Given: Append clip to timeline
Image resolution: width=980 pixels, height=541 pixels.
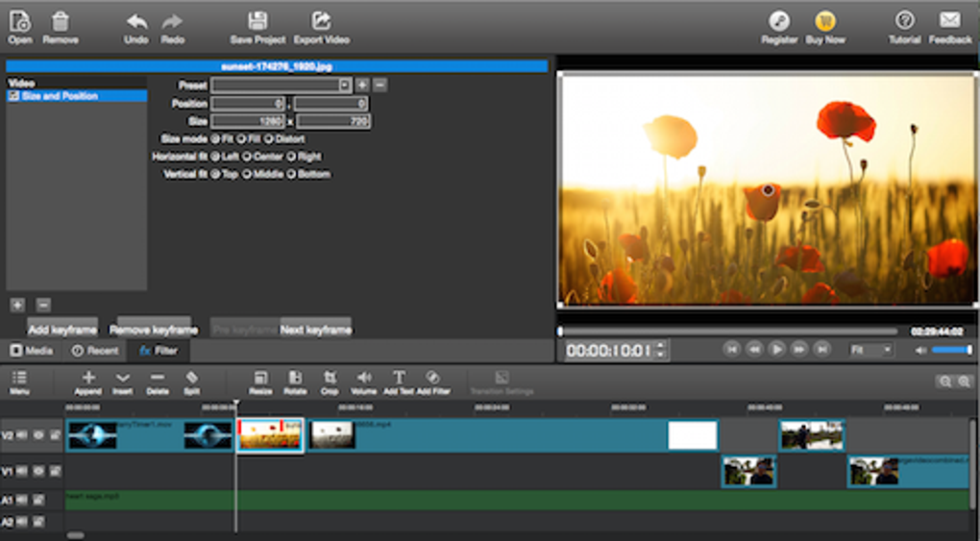Looking at the screenshot, I should coord(88,379).
